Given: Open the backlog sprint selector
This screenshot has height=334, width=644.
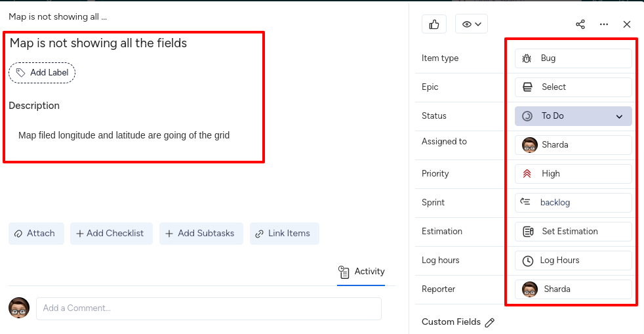Looking at the screenshot, I should click(573, 203).
